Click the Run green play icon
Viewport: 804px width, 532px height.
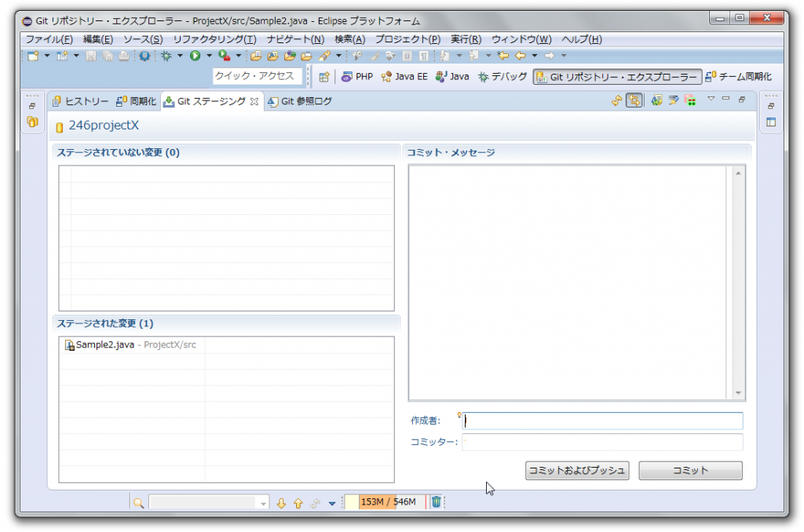tap(195, 56)
